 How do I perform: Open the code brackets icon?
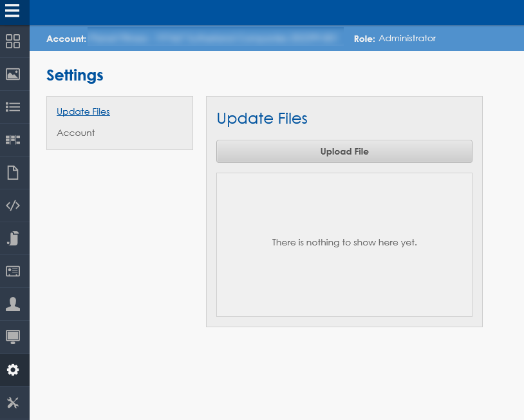(13, 205)
